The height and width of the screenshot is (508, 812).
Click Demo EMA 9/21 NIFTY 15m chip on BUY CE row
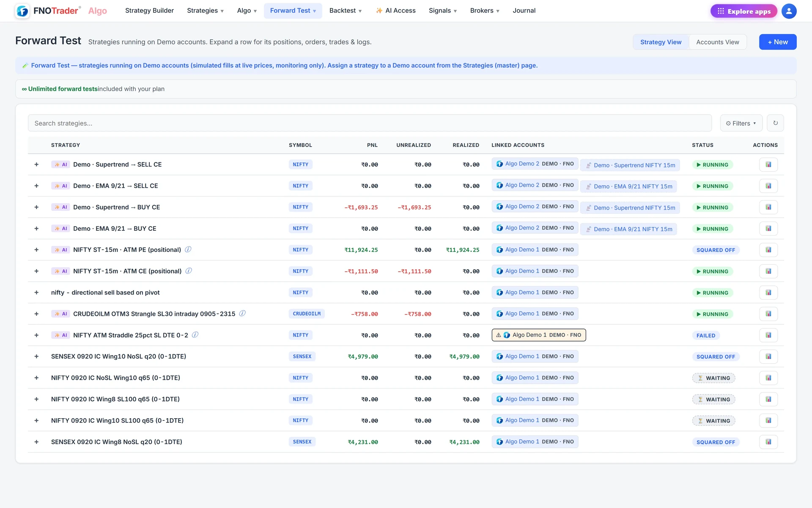click(x=628, y=229)
